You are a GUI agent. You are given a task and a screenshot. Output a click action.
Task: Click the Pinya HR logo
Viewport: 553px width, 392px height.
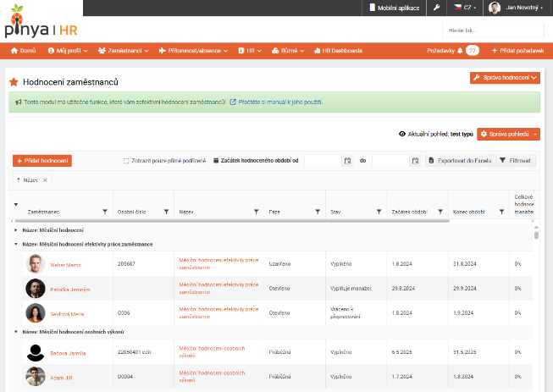41,22
